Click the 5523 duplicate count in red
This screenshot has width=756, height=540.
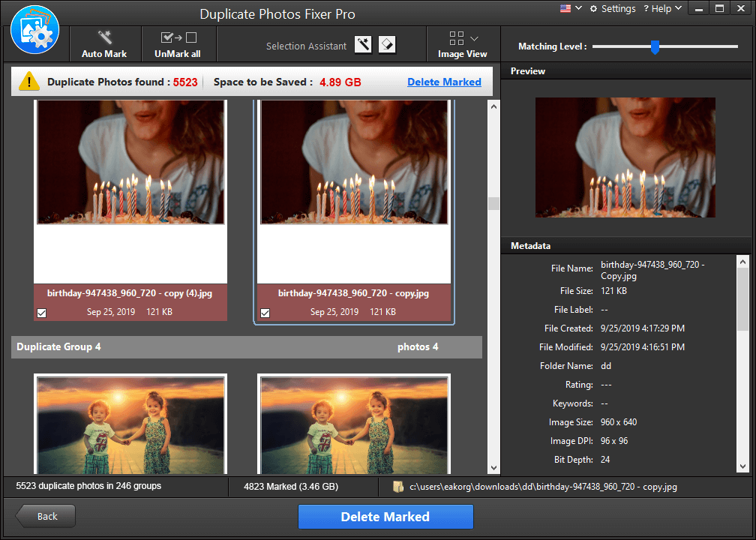[185, 82]
